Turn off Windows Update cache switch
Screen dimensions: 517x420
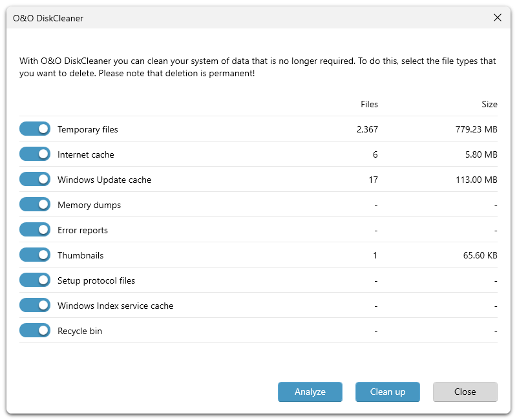35,180
